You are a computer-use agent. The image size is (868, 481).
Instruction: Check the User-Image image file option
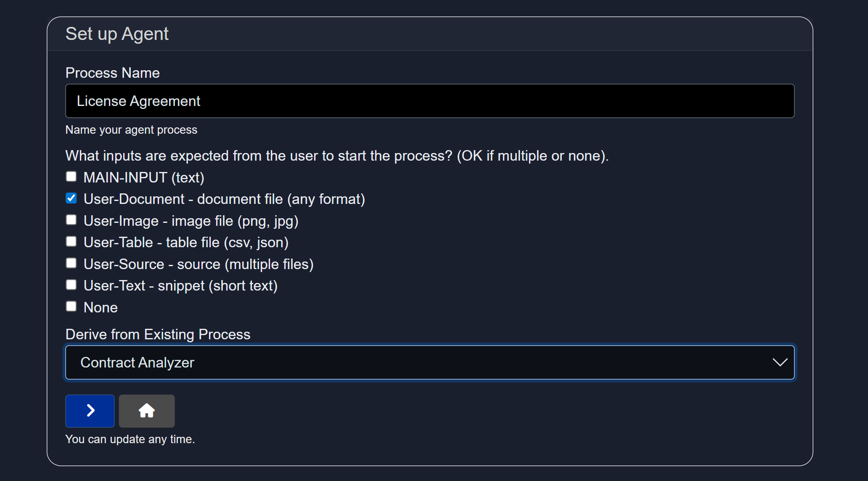(x=71, y=220)
